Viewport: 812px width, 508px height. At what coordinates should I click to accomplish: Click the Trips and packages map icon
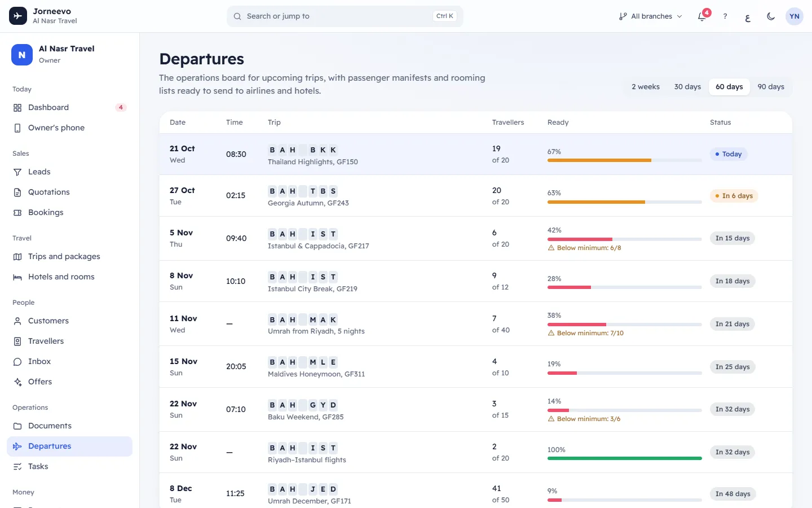click(17, 257)
